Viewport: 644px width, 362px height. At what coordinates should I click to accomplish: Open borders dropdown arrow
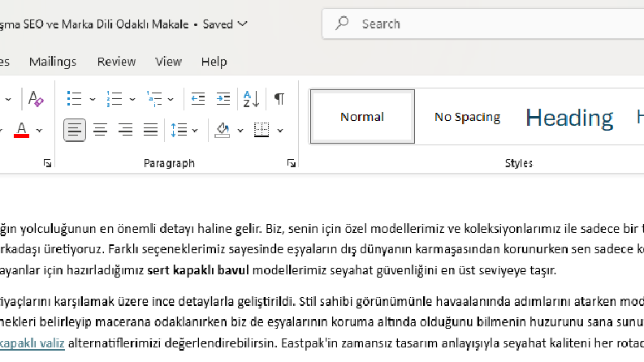point(280,131)
